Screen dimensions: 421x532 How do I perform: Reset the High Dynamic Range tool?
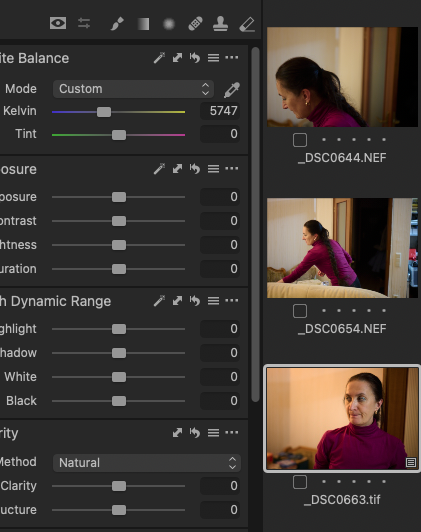(195, 301)
